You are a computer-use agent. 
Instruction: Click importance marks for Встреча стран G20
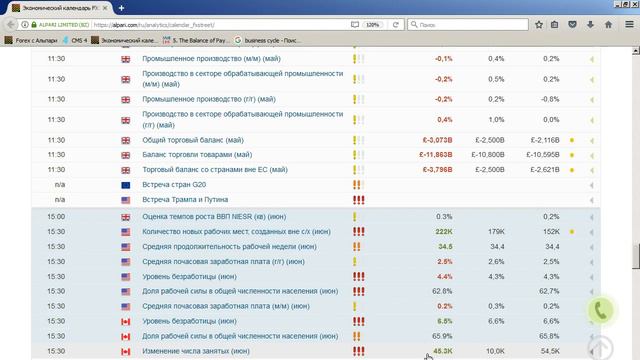358,185
